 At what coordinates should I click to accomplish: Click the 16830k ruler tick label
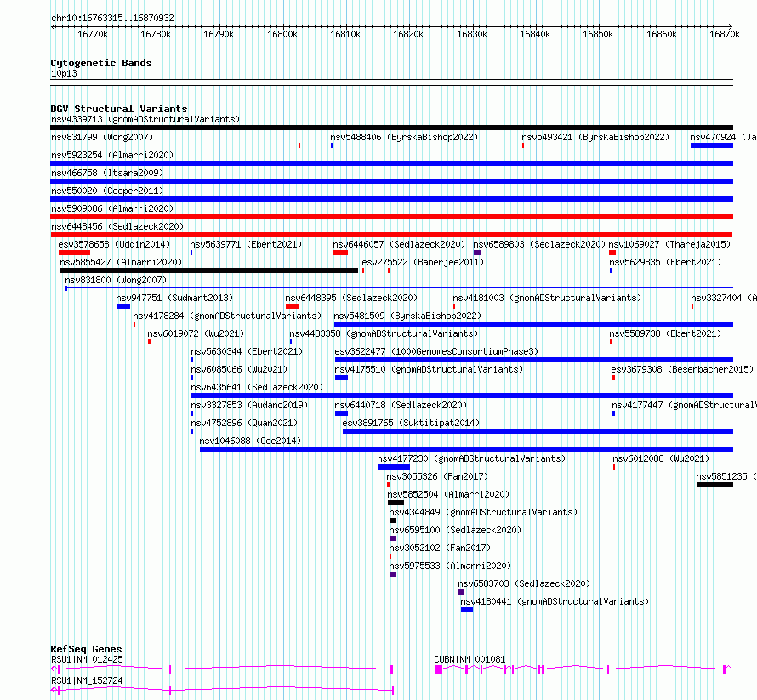point(472,34)
